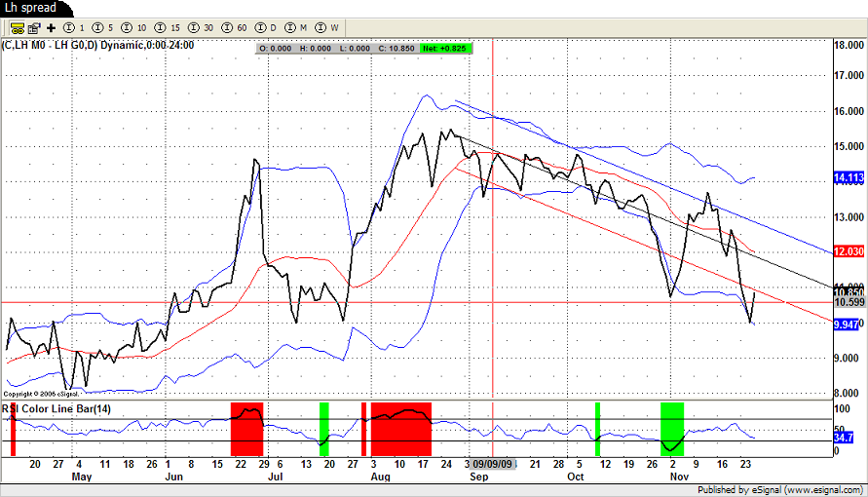Set chart to 10-minute interval

click(137, 27)
